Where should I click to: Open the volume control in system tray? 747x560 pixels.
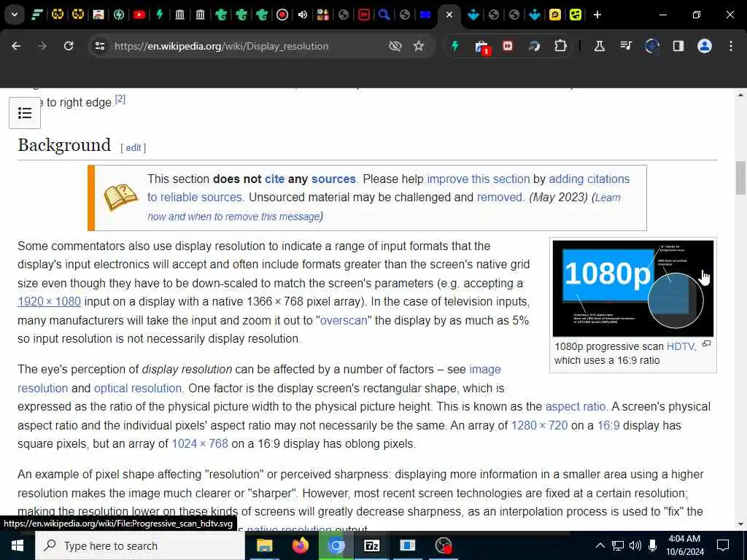point(635,545)
